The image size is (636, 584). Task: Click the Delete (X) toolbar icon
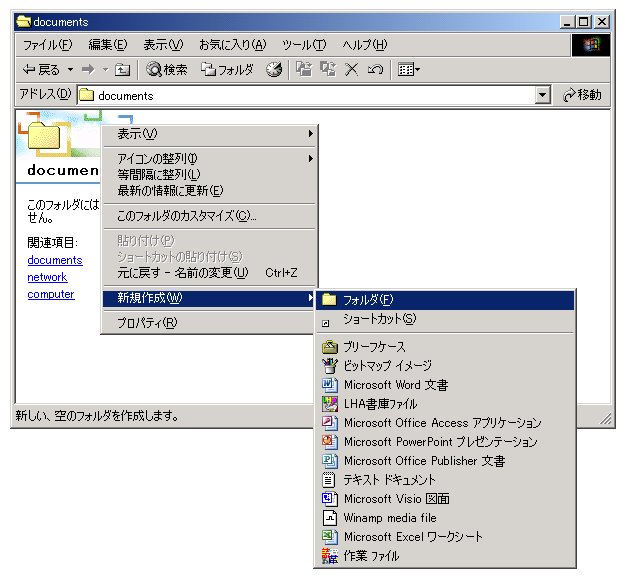point(351,69)
